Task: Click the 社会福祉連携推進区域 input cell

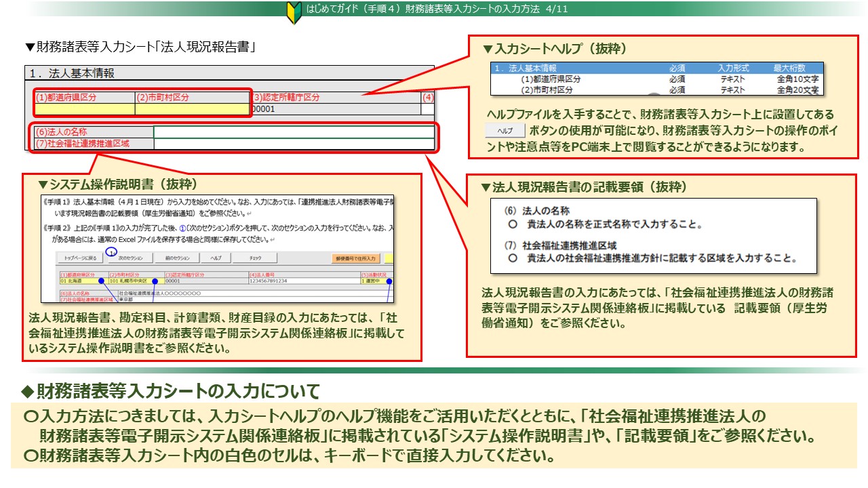Action: click(x=294, y=144)
